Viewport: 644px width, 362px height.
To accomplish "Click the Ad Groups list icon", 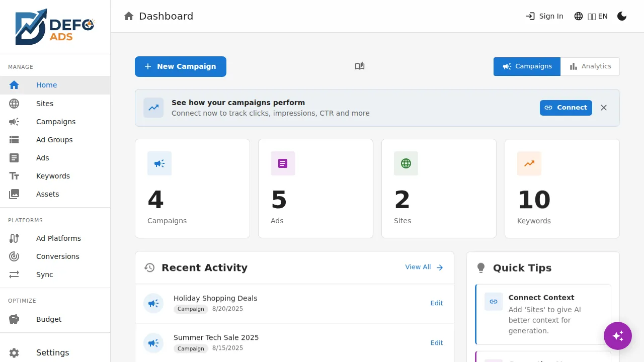I will (x=14, y=140).
